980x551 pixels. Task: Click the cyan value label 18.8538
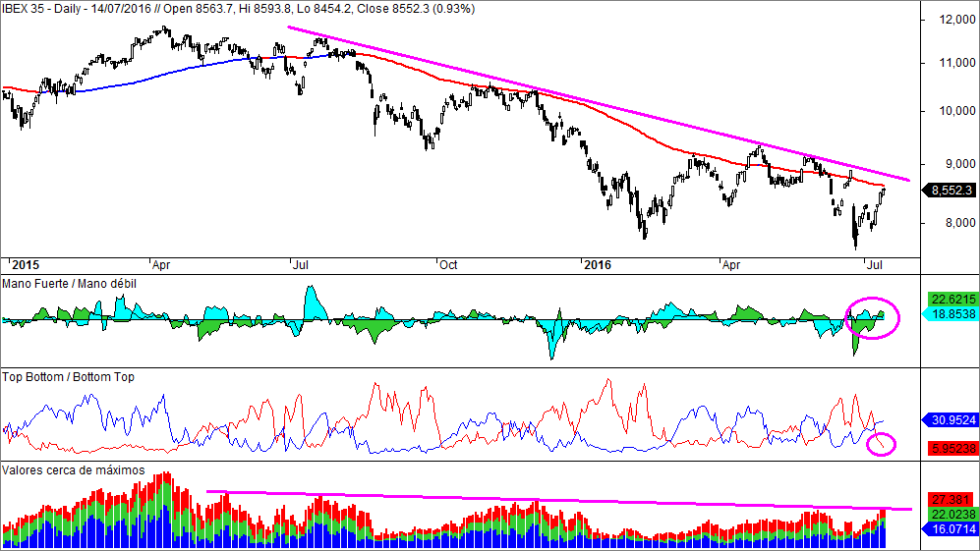pyautogui.click(x=950, y=313)
